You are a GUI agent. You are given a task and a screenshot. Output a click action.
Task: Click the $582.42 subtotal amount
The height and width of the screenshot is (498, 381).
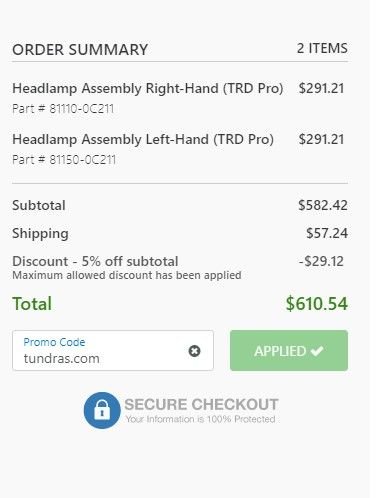323,205
